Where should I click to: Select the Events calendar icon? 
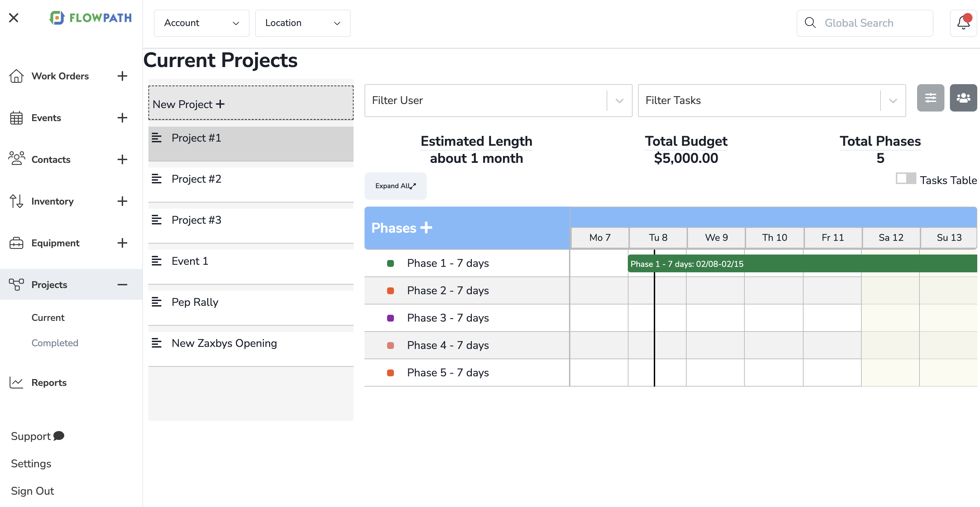[16, 118]
